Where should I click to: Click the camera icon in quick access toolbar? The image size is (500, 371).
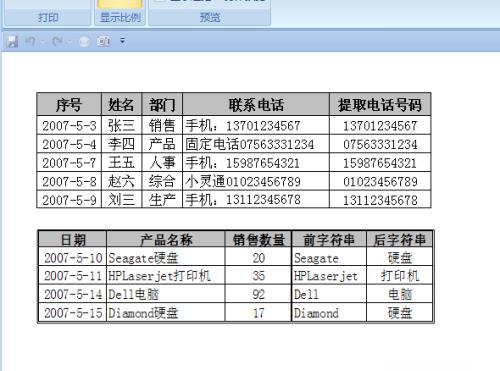pos(104,41)
